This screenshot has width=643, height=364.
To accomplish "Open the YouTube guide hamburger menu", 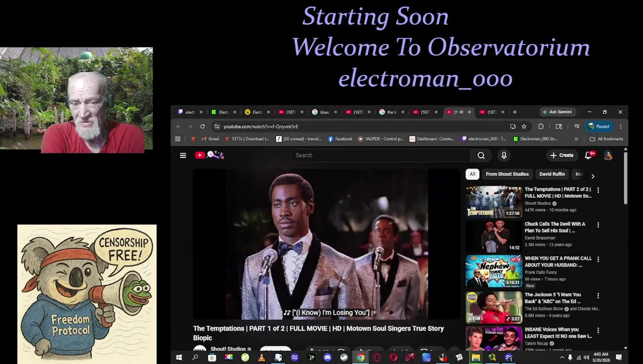I will [x=183, y=155].
